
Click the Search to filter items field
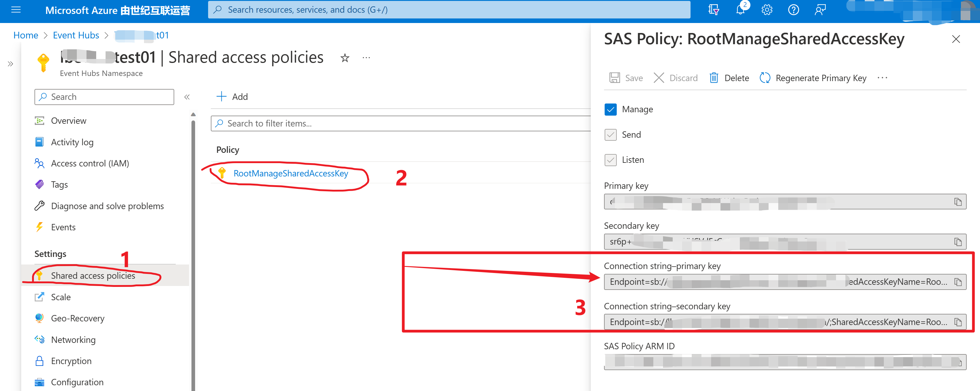(x=400, y=124)
